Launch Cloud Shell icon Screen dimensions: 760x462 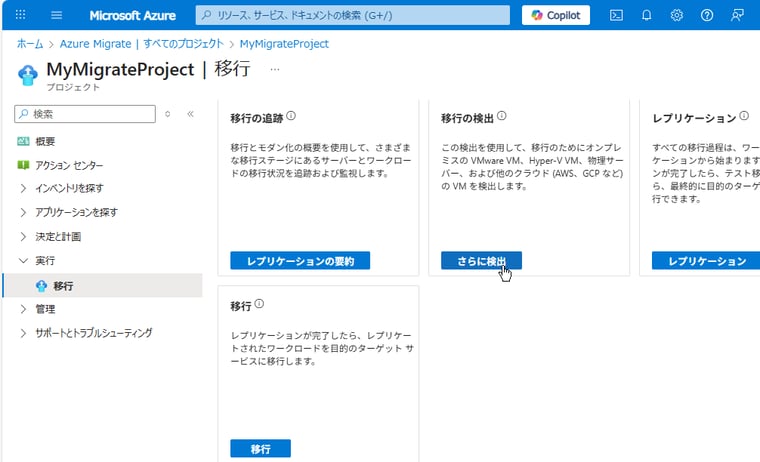(x=616, y=15)
